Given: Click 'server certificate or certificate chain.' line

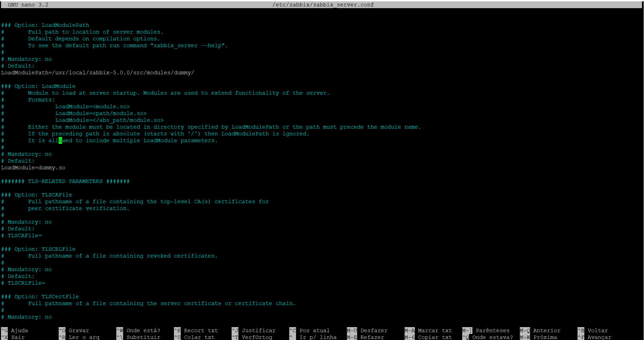Looking at the screenshot, I should pyautogui.click(x=162, y=303).
